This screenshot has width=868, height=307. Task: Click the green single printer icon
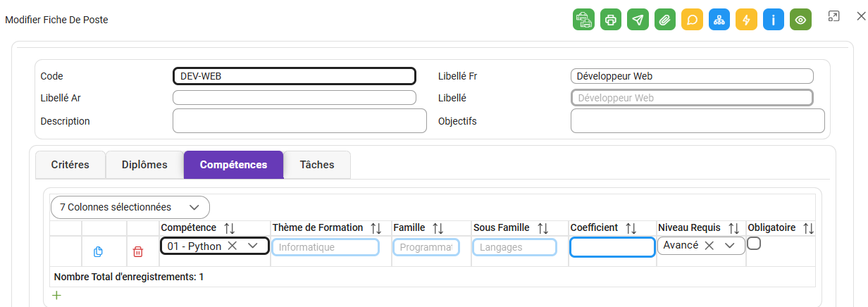coord(611,20)
